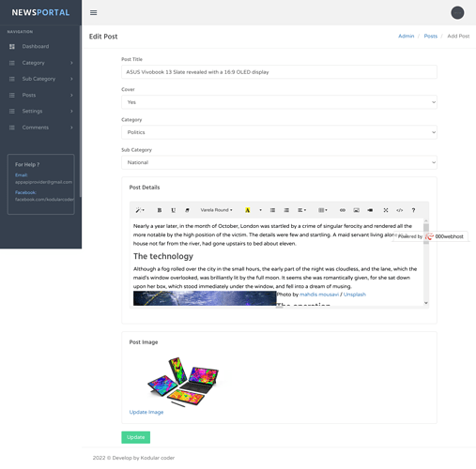Remove font style with eraser icon
The width and height of the screenshot is (476, 469).
(187, 210)
